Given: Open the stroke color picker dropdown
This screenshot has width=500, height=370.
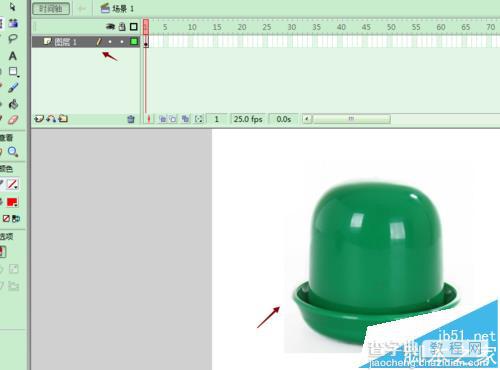Looking at the screenshot, I should (13, 184).
